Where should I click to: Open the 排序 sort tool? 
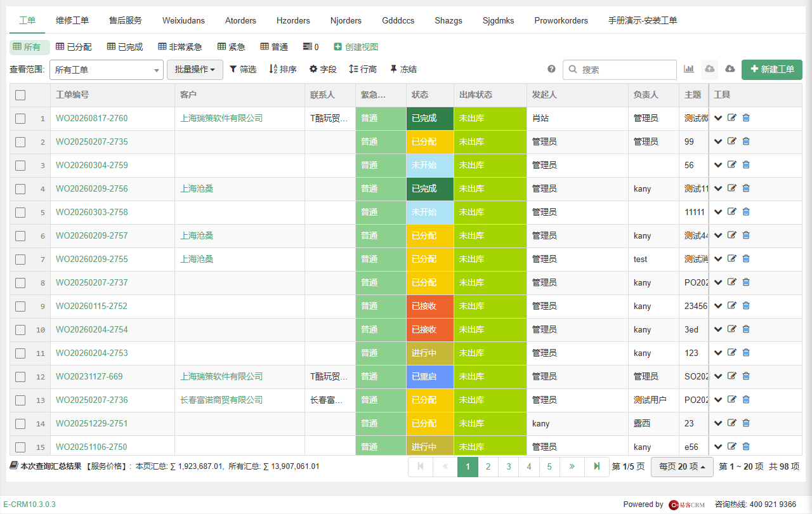point(283,69)
